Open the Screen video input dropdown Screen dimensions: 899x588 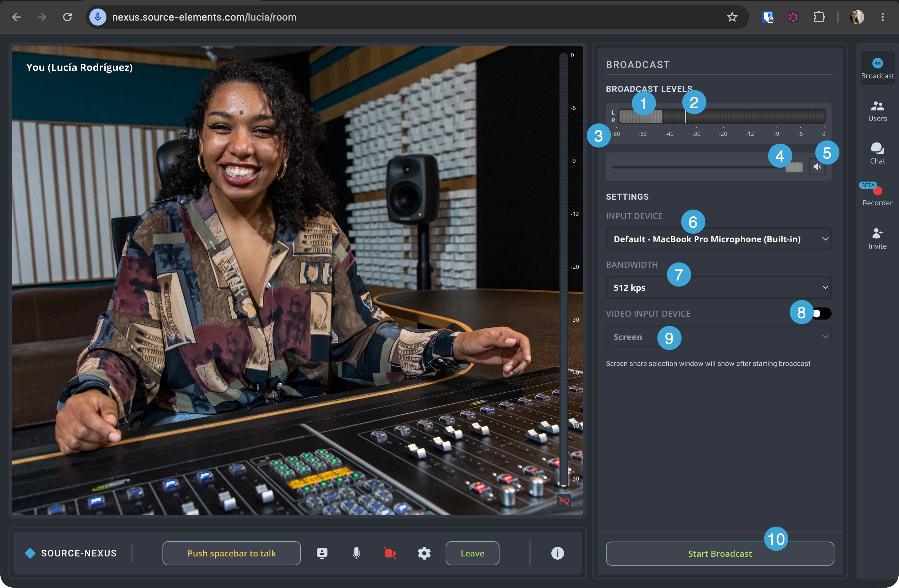pos(718,337)
